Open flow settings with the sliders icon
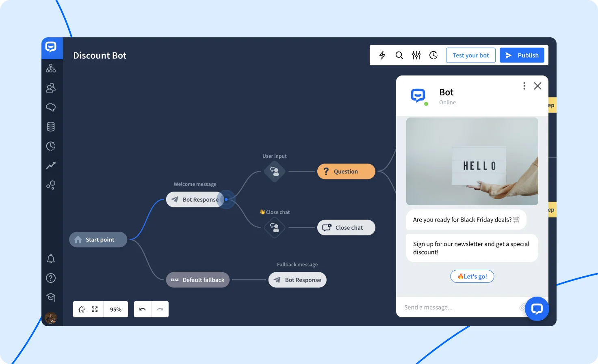 (416, 55)
